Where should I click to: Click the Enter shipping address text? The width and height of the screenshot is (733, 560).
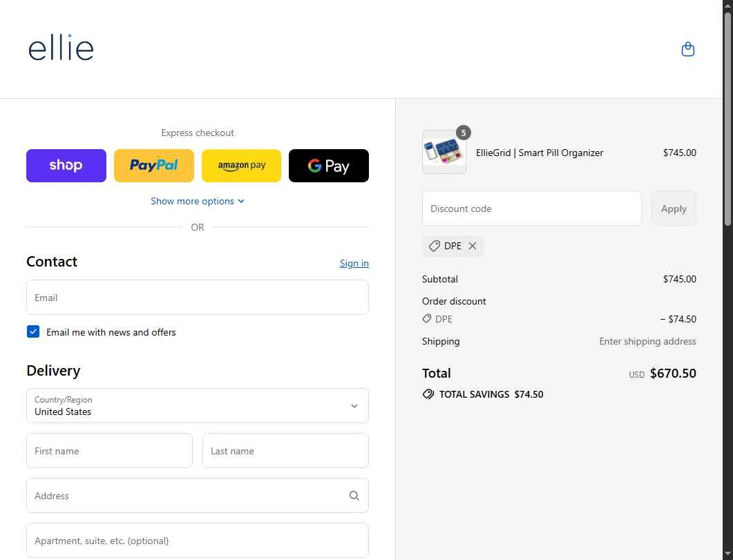(647, 341)
